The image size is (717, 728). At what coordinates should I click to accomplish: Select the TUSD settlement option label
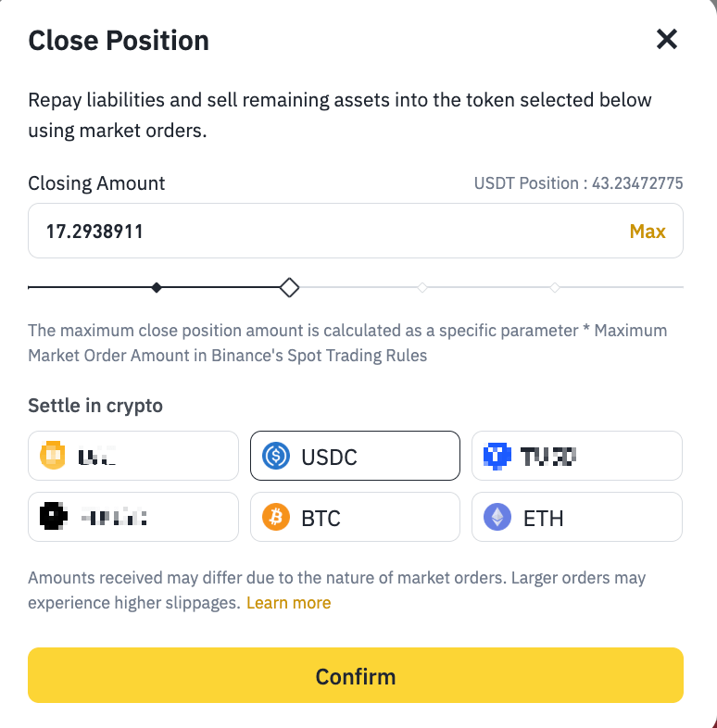(x=548, y=457)
